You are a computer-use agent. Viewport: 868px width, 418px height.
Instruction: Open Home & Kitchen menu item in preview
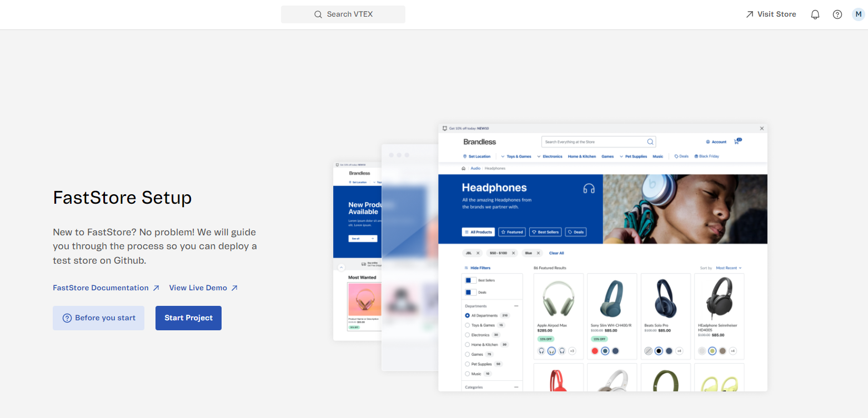coord(581,157)
